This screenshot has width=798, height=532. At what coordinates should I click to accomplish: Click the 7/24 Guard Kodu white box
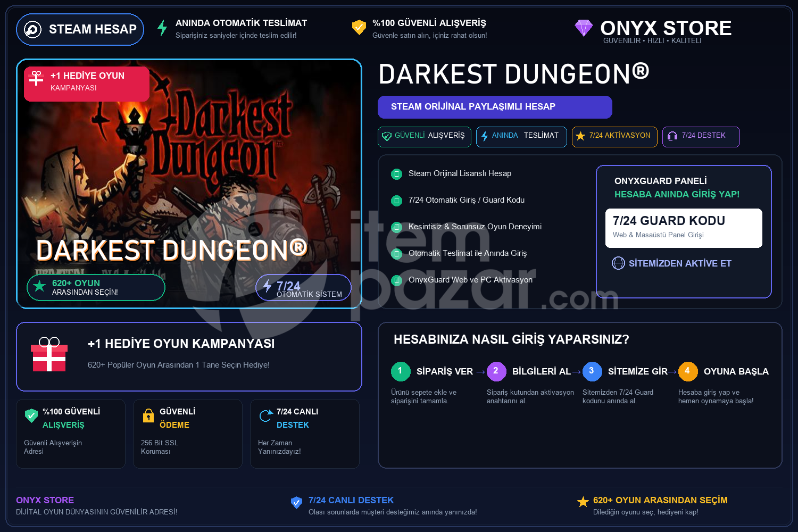coord(684,228)
